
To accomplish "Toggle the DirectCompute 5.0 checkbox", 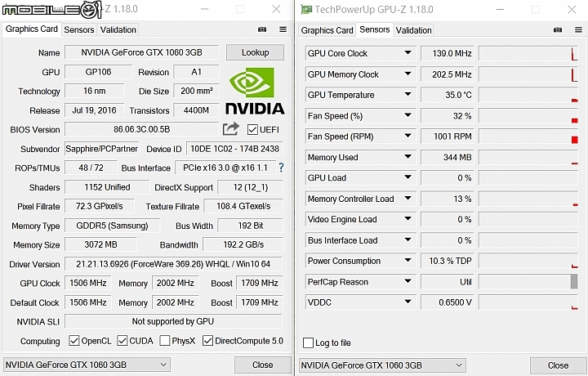I will (x=207, y=341).
